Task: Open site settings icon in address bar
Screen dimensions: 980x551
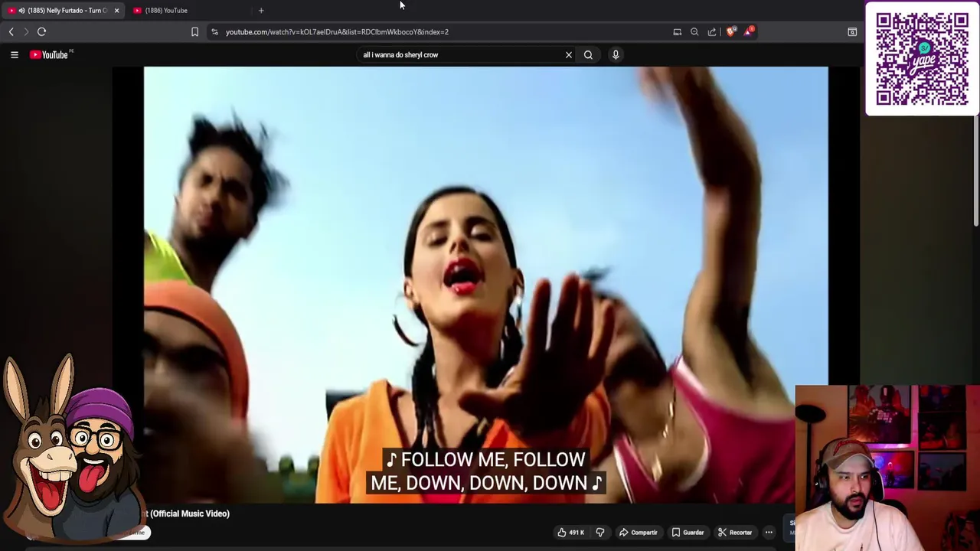Action: [x=214, y=31]
